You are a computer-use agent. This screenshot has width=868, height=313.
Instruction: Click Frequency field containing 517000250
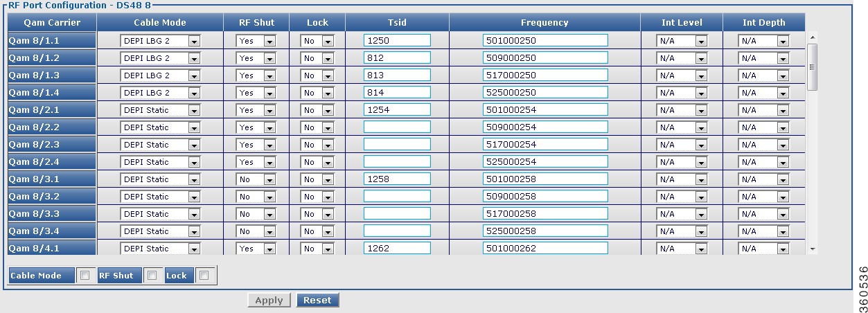[545, 75]
